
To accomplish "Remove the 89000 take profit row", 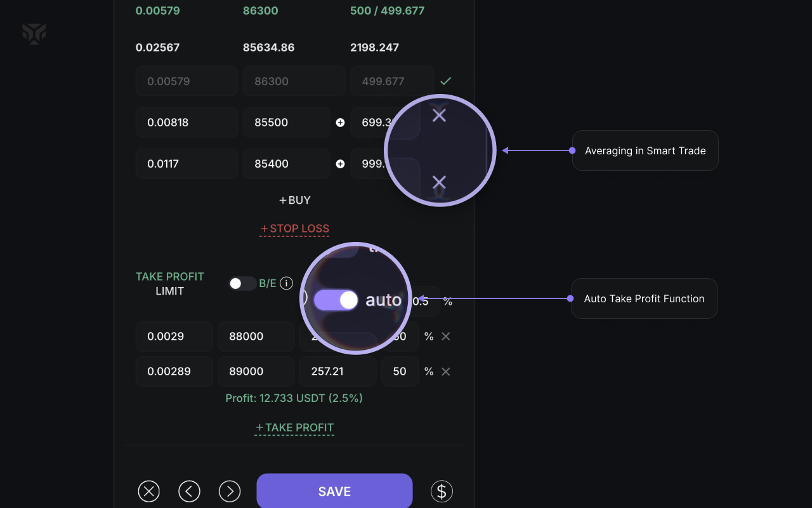I will pyautogui.click(x=446, y=371).
